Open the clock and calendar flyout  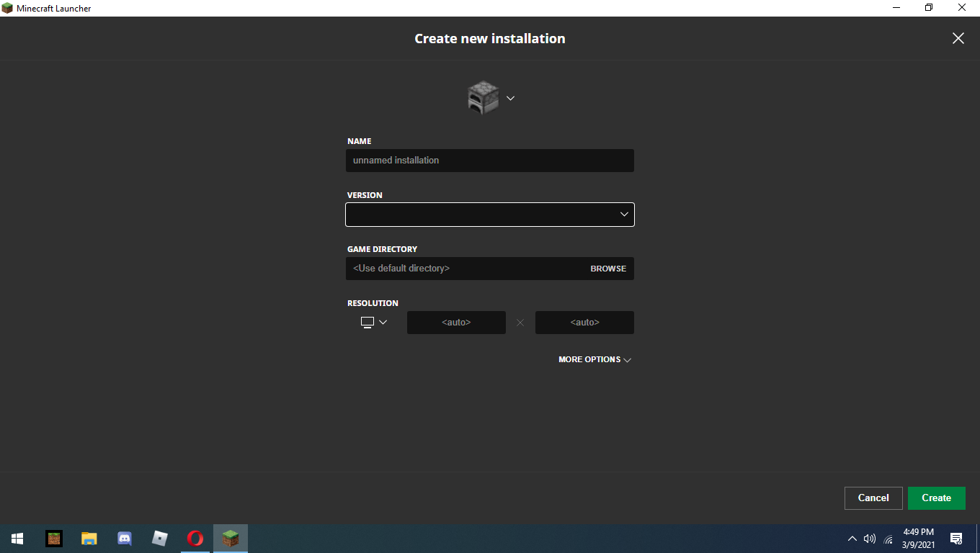pyautogui.click(x=919, y=539)
